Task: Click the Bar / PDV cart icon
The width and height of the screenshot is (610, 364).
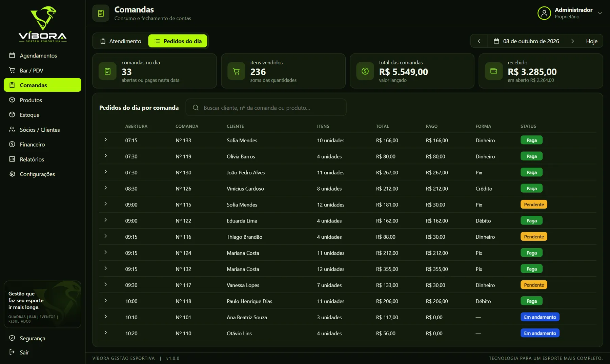Action: click(12, 70)
